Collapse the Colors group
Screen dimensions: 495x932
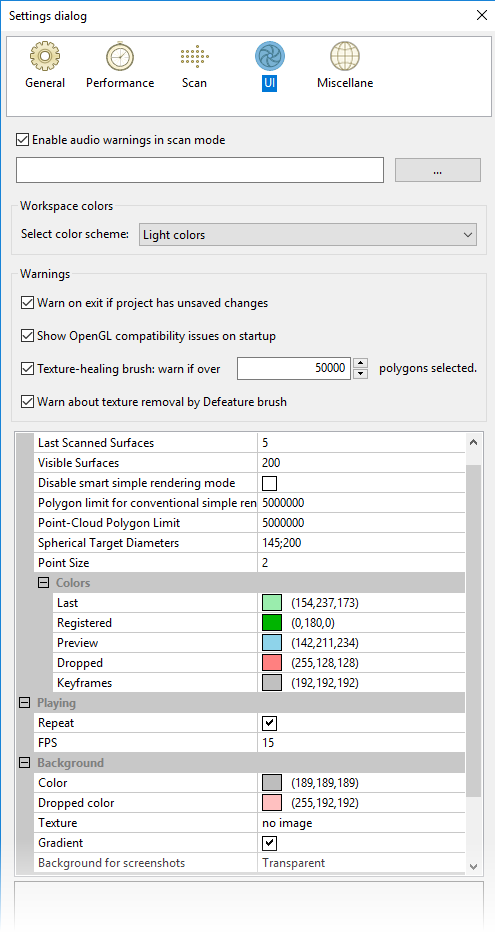tap(43, 583)
